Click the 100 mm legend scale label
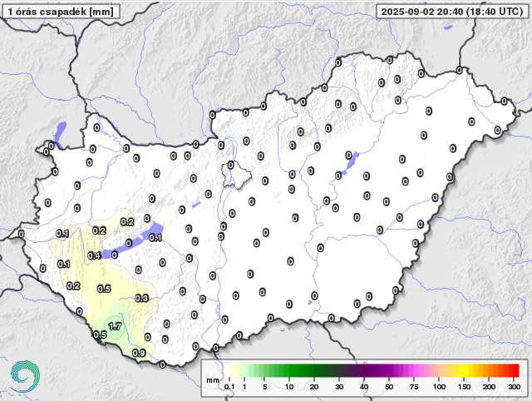The width and height of the screenshot is (532, 401). point(439,387)
